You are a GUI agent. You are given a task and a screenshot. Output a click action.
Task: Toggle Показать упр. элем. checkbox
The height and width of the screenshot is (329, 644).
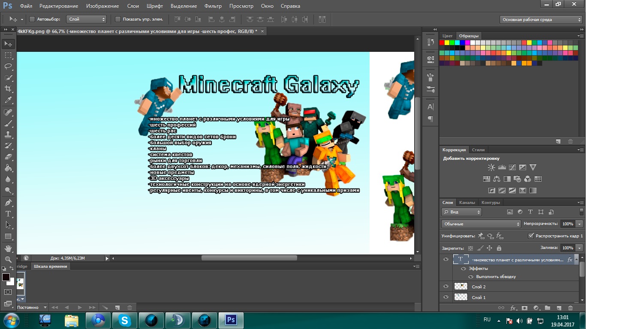pos(118,19)
